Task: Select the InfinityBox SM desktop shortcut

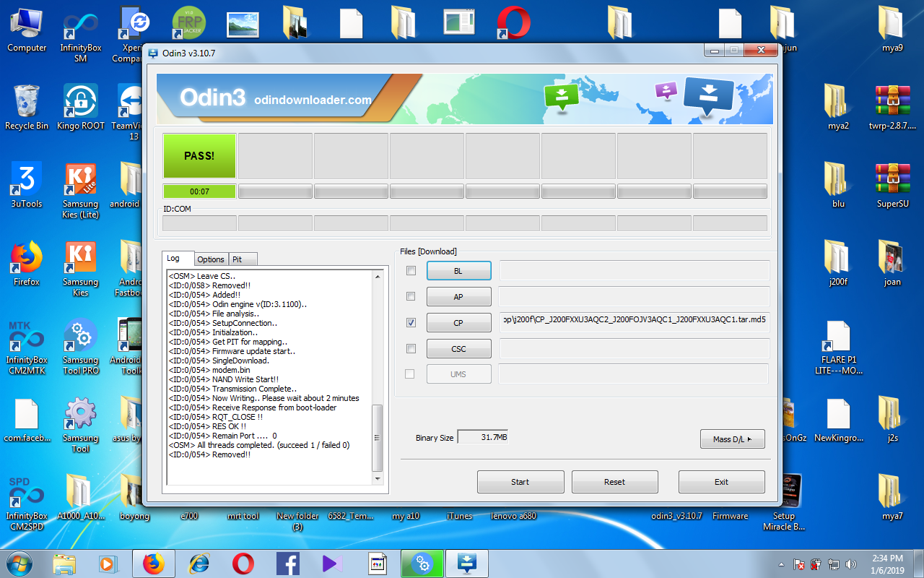Action: tap(81, 33)
